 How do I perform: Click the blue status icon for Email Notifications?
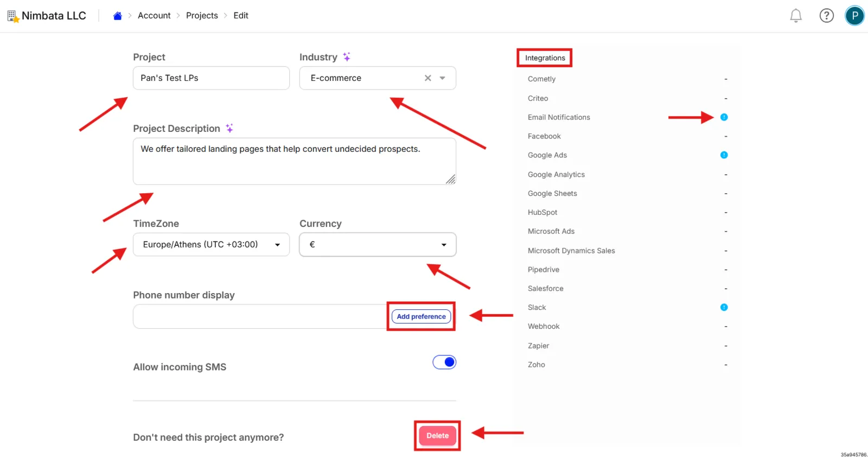pos(724,117)
